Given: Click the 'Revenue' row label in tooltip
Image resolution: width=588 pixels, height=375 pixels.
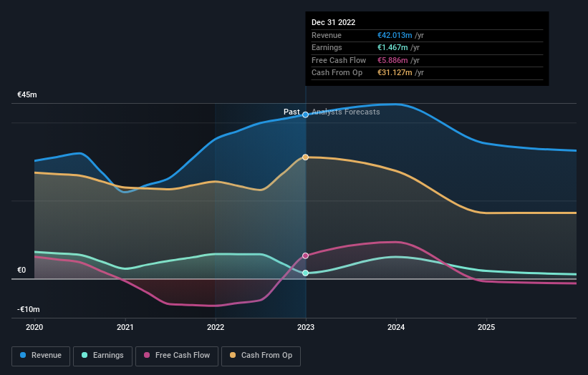Looking at the screenshot, I should pos(327,35).
